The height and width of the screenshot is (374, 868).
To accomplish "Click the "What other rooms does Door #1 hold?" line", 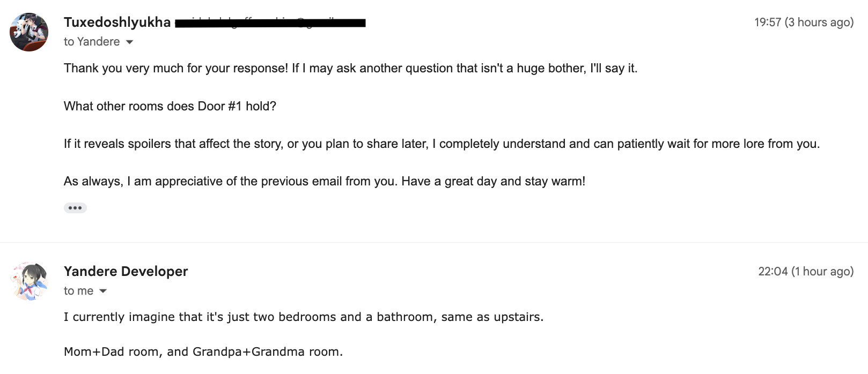I will pos(170,106).
